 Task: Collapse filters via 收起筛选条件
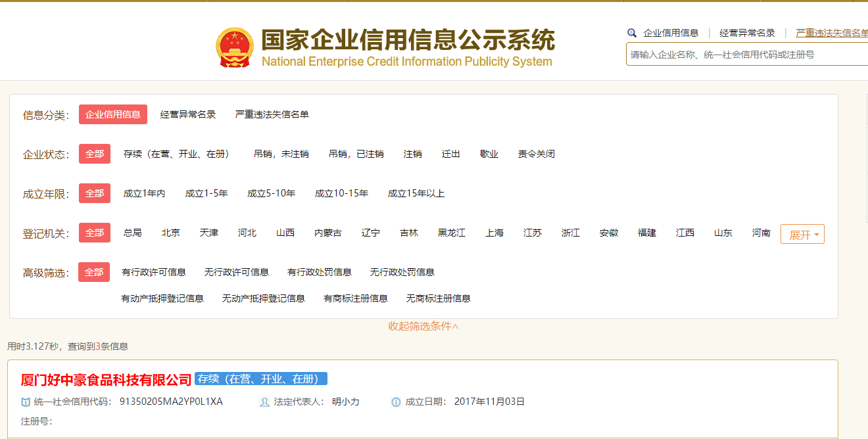pyautogui.click(x=423, y=326)
